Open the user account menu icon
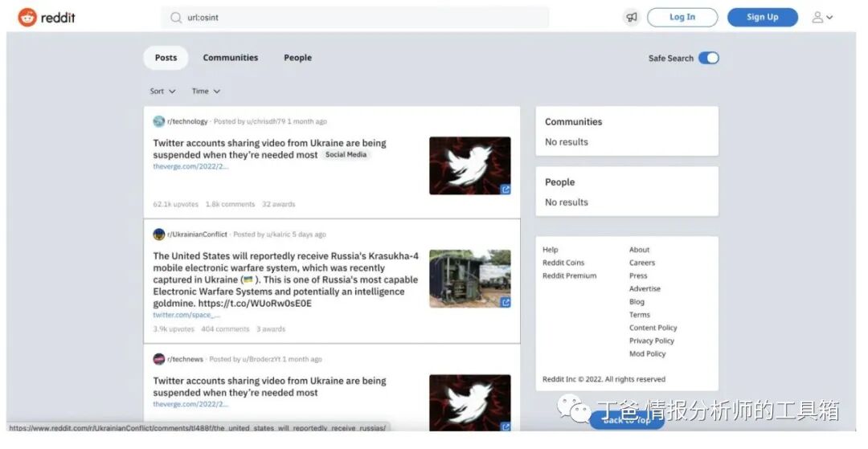Viewport: 868px width, 449px height. click(x=822, y=17)
